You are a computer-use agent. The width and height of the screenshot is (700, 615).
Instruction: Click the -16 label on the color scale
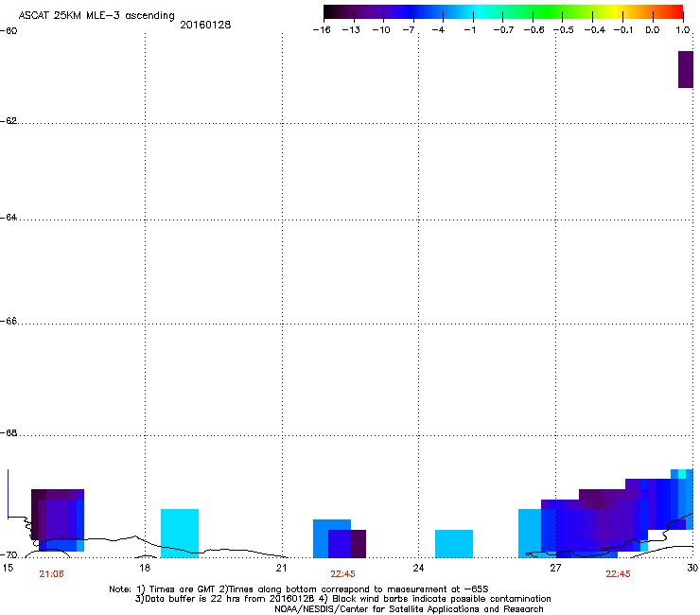[322, 30]
